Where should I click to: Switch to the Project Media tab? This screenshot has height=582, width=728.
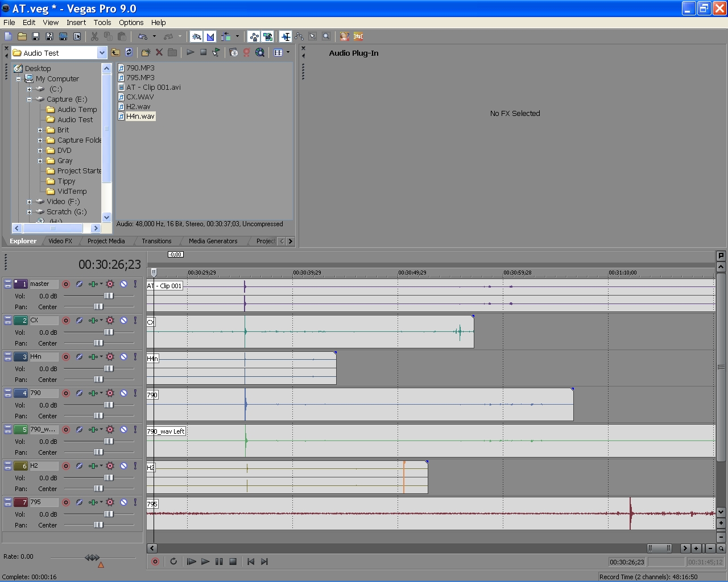[x=106, y=241]
